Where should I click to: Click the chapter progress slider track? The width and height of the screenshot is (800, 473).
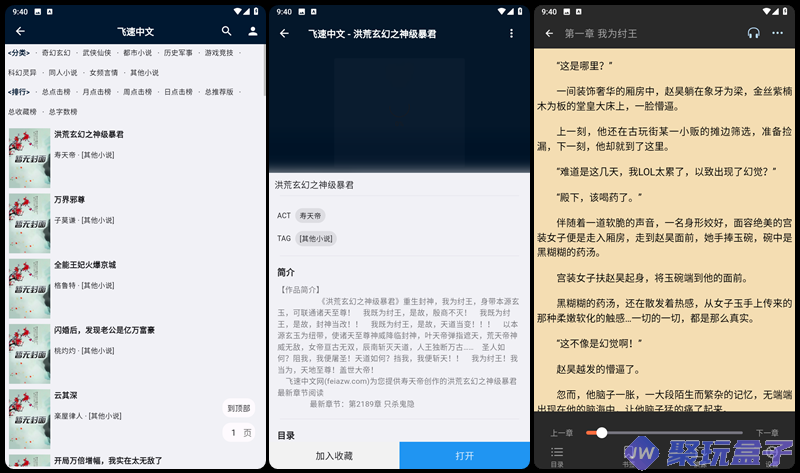coord(665,433)
